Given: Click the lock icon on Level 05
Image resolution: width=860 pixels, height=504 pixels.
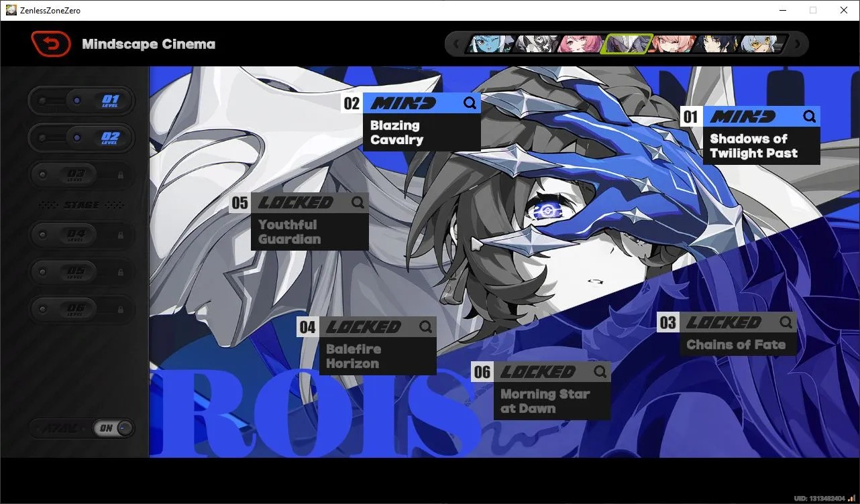Looking at the screenshot, I should [121, 272].
